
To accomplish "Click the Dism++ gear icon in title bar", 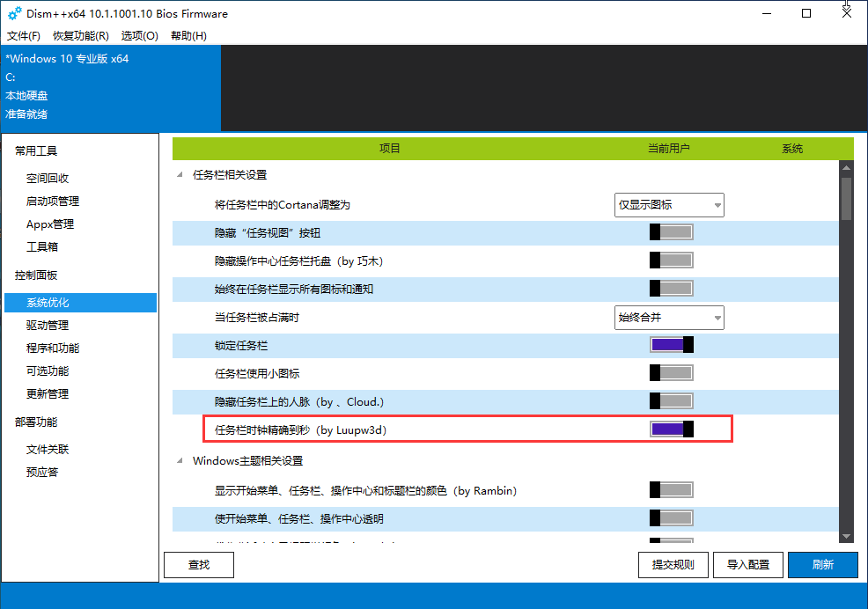I will 14,14.
